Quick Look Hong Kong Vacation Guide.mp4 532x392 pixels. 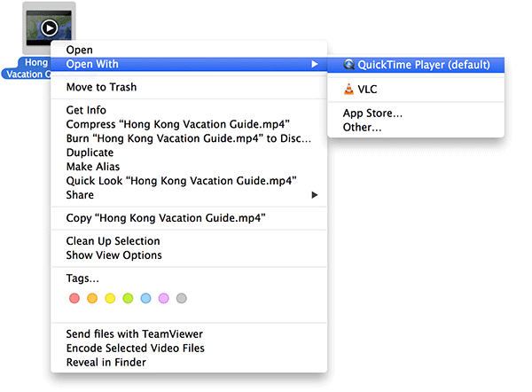189,181
